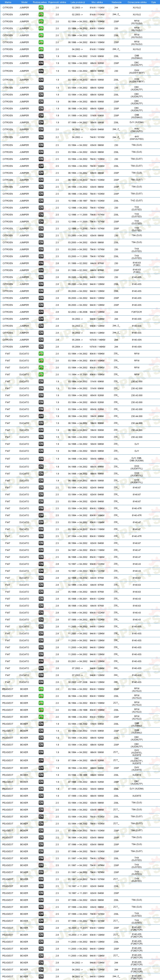Image resolution: width=160 pixels, height=980 pixels.
Task: Click diesel ON icon in Citroen Jumper THZ (DJ5T) row
Action: pyautogui.click(x=41, y=201)
